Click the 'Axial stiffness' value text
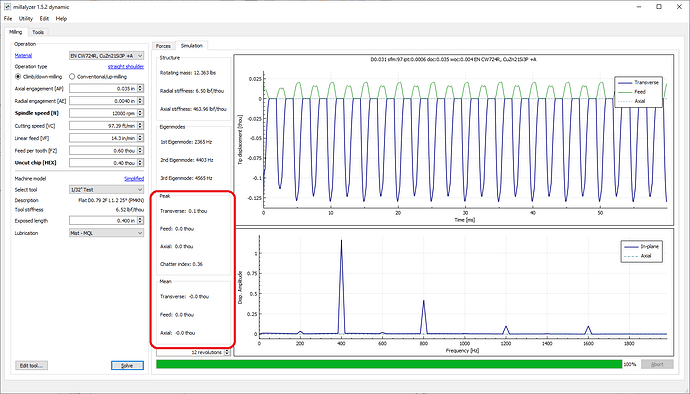This screenshot has width=690, height=394. point(193,109)
